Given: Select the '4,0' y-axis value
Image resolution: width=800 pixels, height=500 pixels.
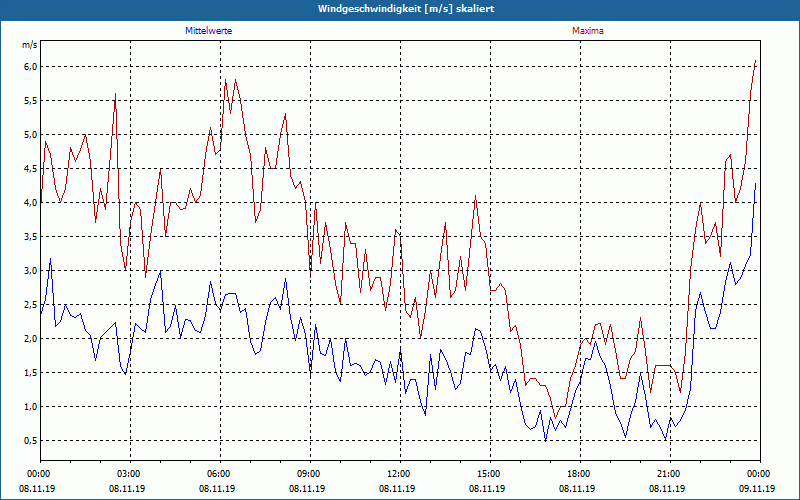Looking at the screenshot, I should [x=30, y=203].
